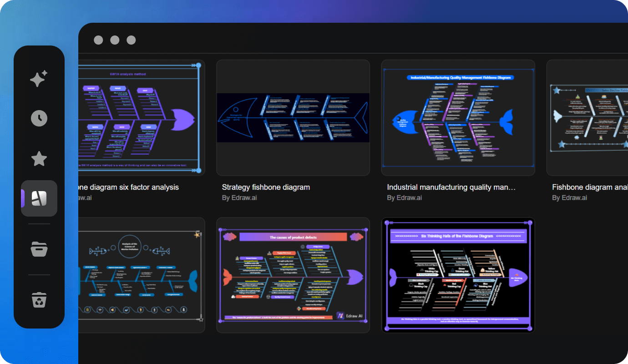This screenshot has height=364, width=628.
Task: Open the Strategy fishbone diagram thumbnail
Action: pos(293,118)
